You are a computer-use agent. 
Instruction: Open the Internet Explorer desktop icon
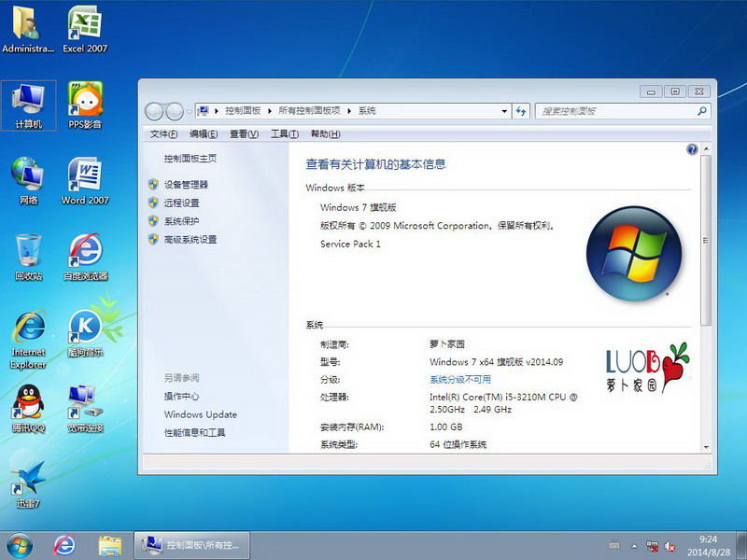[29, 339]
